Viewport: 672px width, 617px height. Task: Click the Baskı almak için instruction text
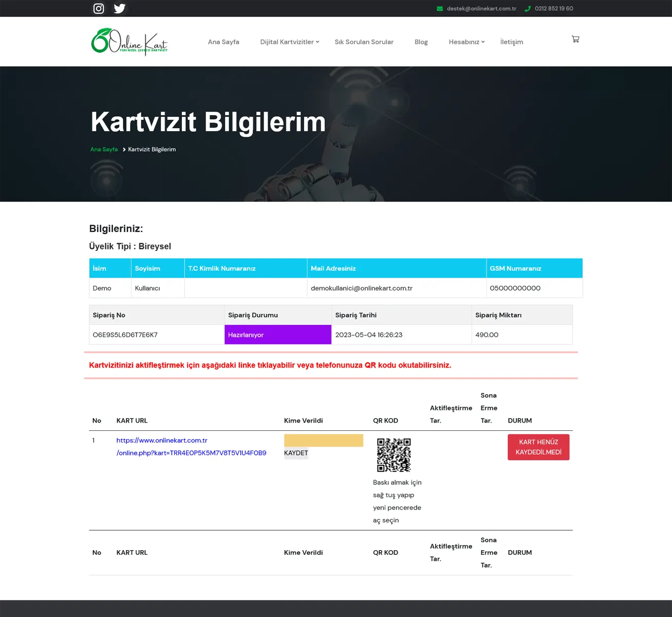coord(397,501)
